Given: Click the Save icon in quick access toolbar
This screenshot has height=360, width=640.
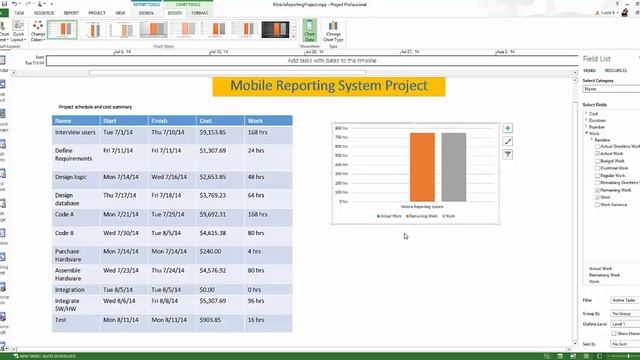Looking at the screenshot, I should 4,4.
